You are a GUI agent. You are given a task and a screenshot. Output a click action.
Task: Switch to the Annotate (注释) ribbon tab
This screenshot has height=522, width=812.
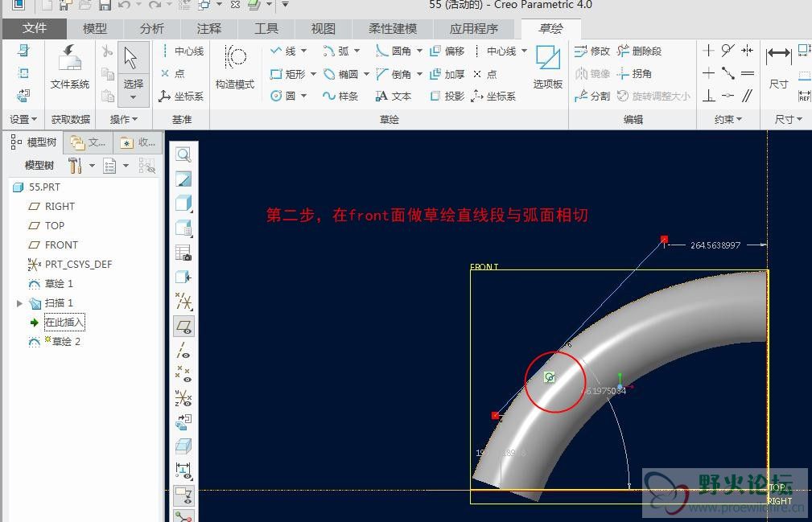(x=208, y=28)
